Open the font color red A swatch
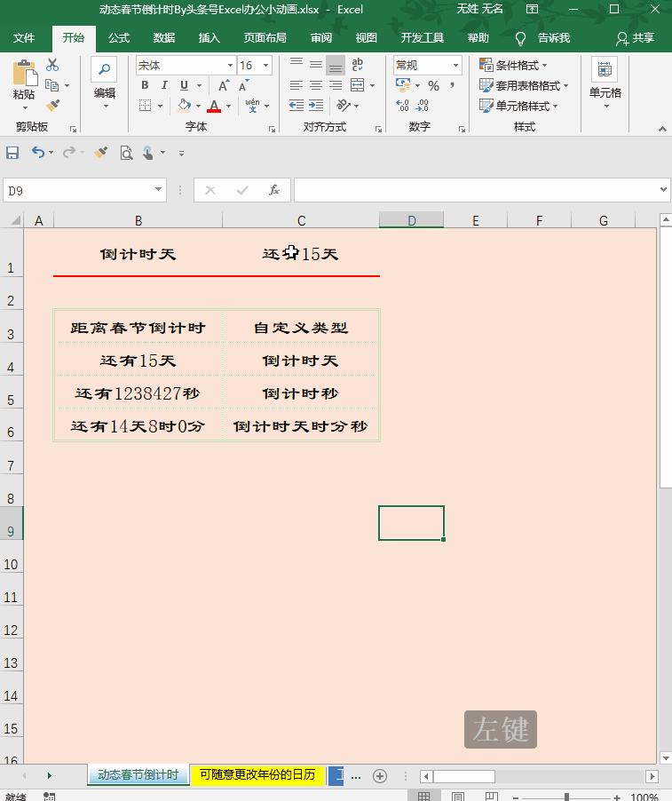672x801 pixels. tap(214, 107)
